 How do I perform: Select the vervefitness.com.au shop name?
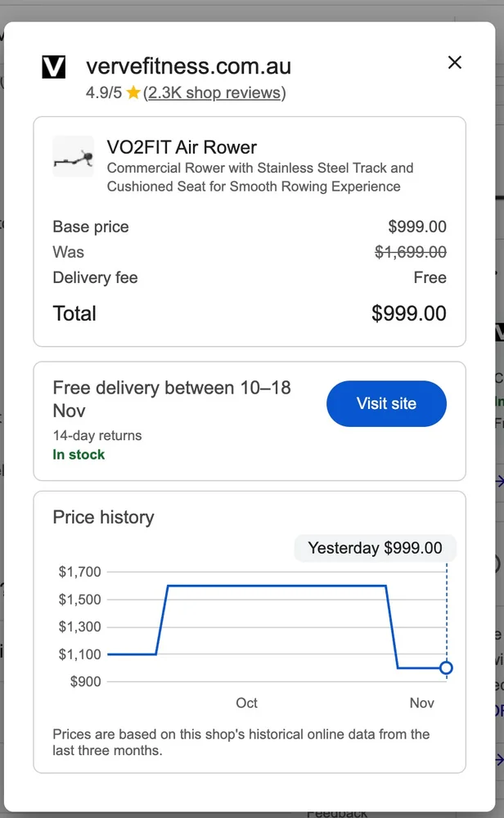[188, 66]
